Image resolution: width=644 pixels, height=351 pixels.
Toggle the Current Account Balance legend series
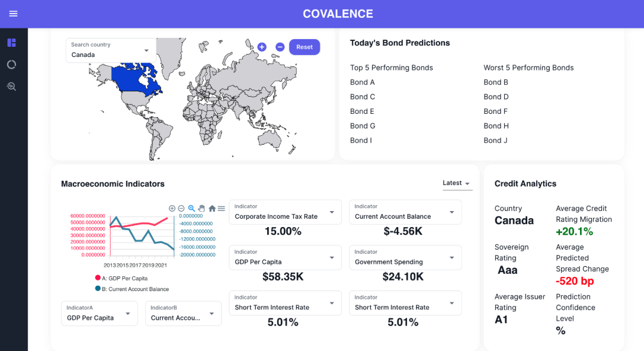[132, 289]
